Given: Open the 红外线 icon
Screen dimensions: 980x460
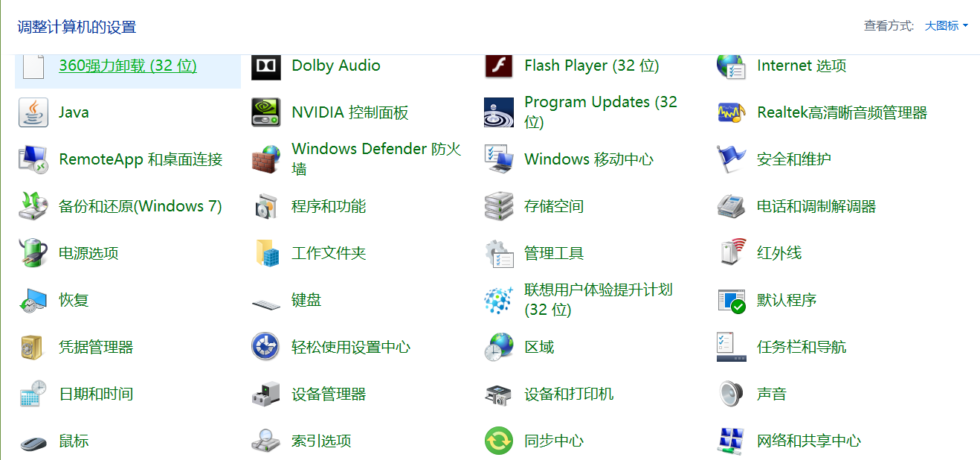Looking at the screenshot, I should coord(732,252).
